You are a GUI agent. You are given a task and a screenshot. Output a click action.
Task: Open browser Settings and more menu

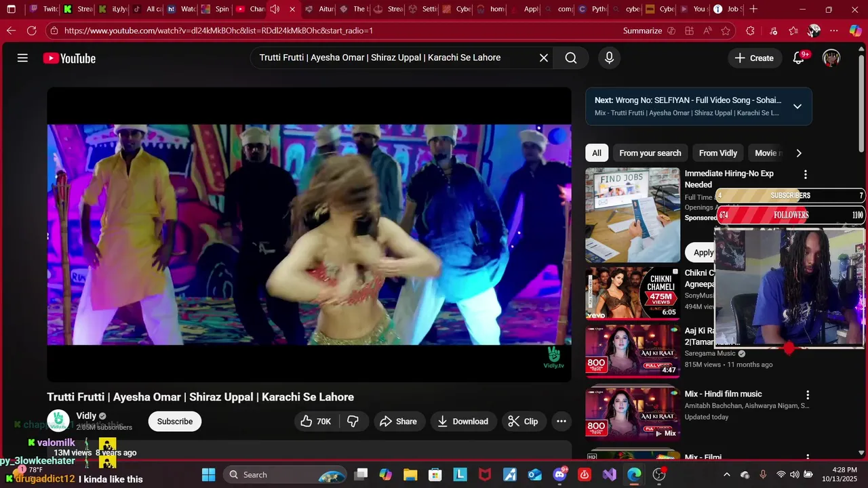(834, 30)
